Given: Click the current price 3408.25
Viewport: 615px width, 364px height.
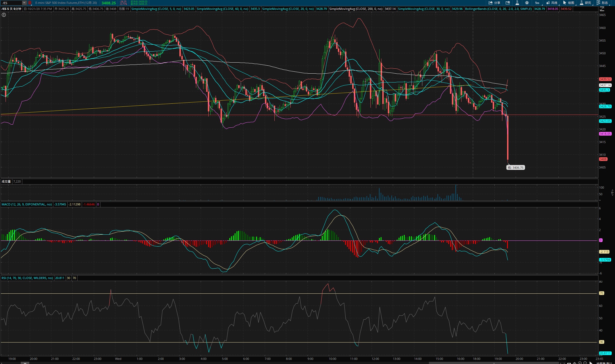Looking at the screenshot, I should 108,3.
